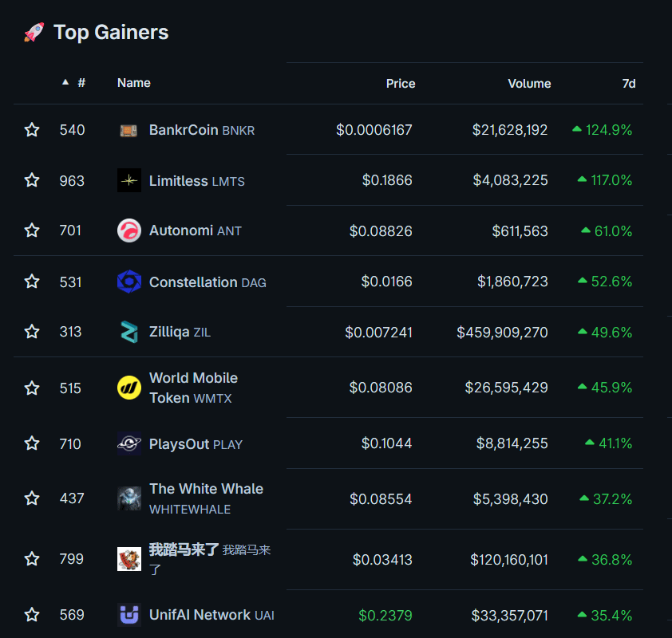This screenshot has height=638, width=672.
Task: Click the Autonomi red logo
Action: [129, 230]
